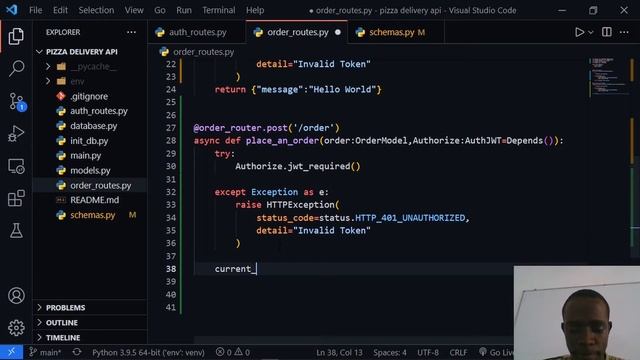The height and width of the screenshot is (360, 640).
Task: Open the run options dropdown arrow
Action: point(591,32)
